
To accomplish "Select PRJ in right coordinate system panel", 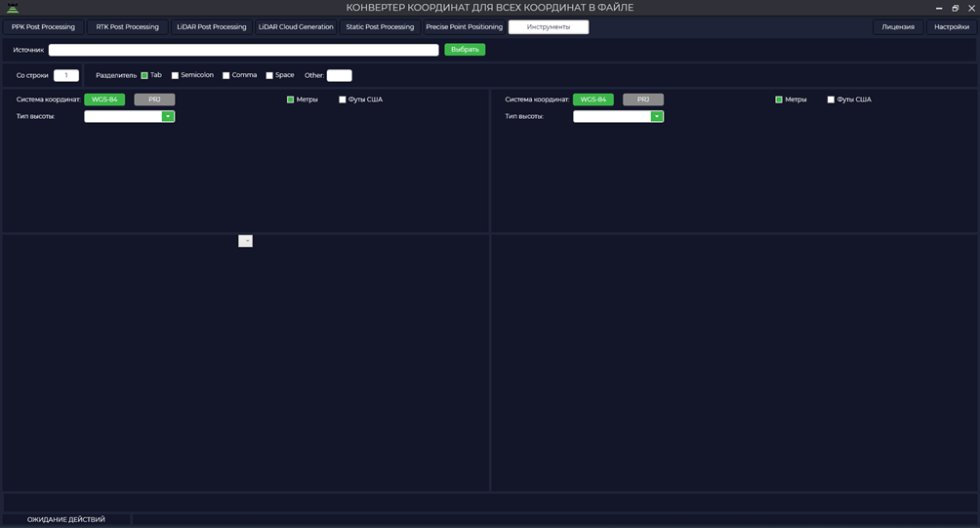I will pyautogui.click(x=643, y=100).
